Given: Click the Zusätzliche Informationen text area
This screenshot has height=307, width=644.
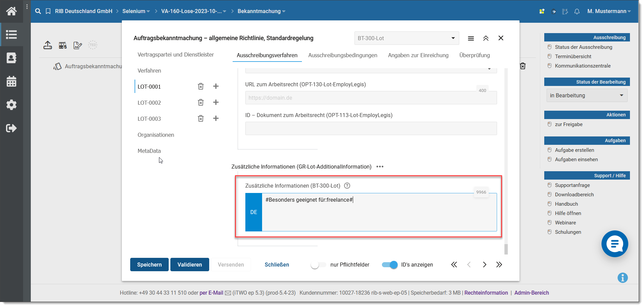Looking at the screenshot, I should click(x=379, y=212).
